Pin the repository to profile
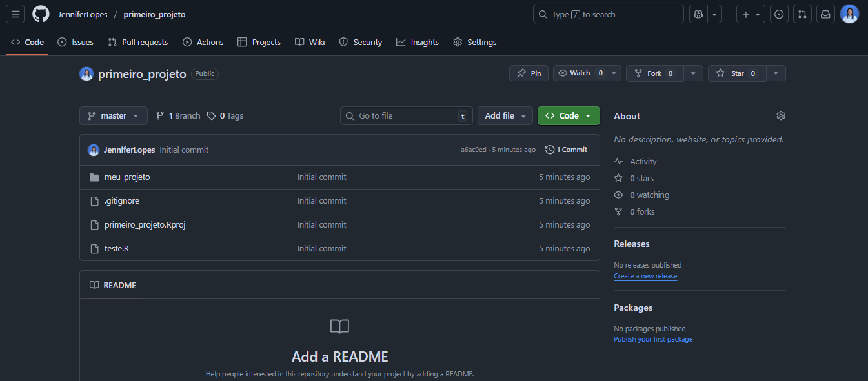The height and width of the screenshot is (381, 868). point(529,73)
